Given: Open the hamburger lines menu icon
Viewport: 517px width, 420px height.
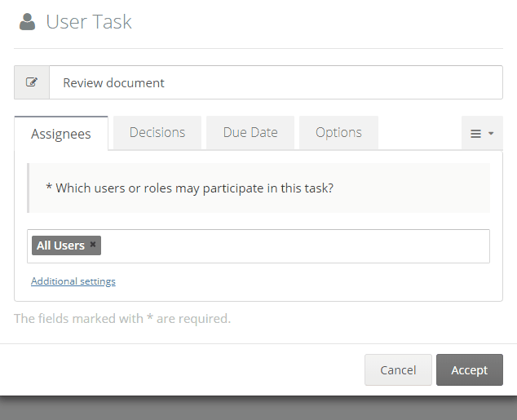Looking at the screenshot, I should click(476, 134).
